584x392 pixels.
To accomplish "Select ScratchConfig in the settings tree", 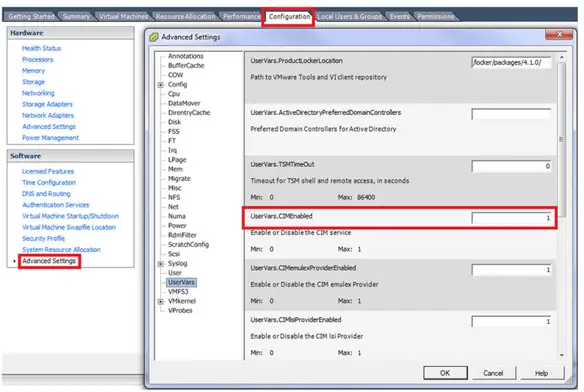I will point(188,244).
